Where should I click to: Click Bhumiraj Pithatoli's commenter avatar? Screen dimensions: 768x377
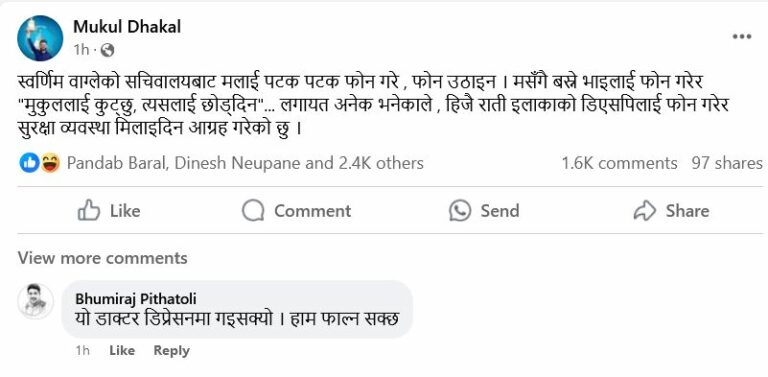click(35, 301)
